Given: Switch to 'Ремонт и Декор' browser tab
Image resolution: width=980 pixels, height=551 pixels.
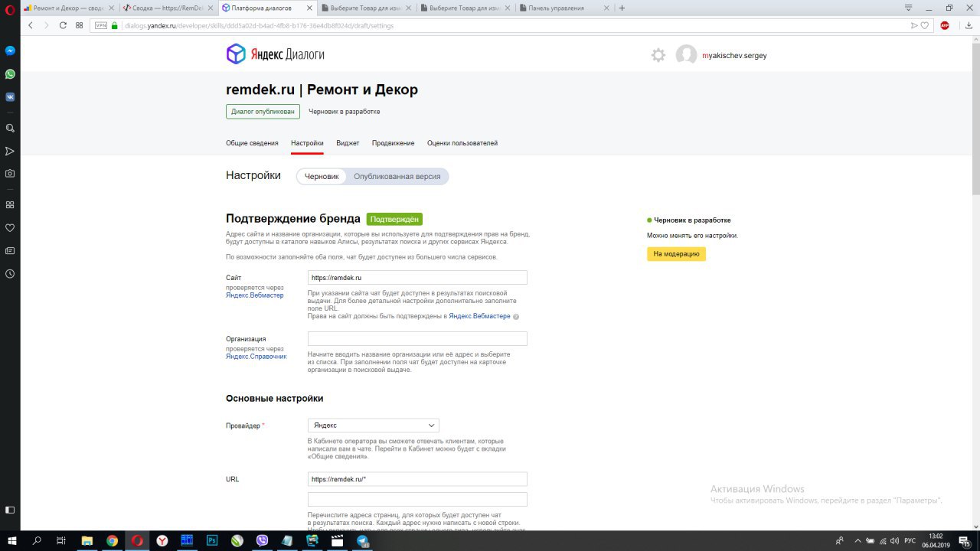Looking at the screenshot, I should (69, 8).
